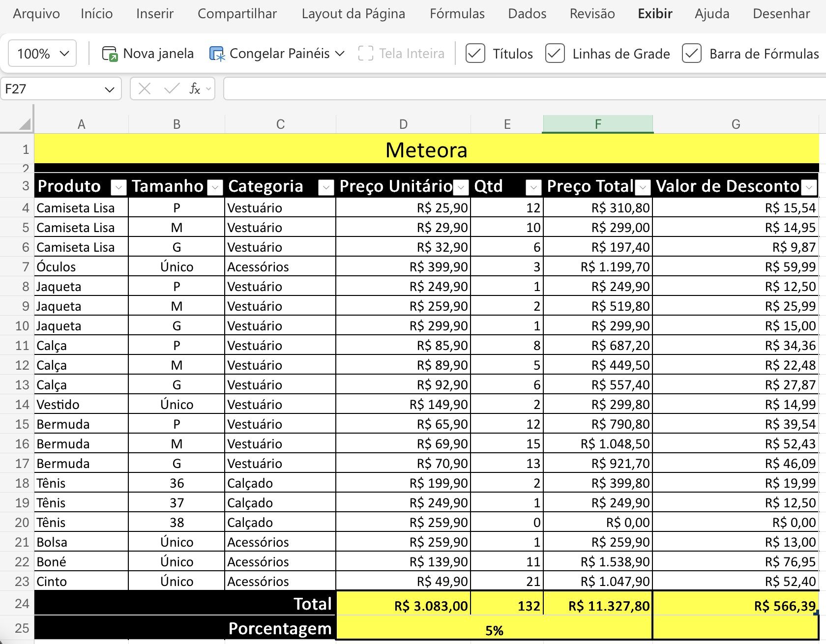This screenshot has width=826, height=644.
Task: Toggle the Barra de Fórmulas checkbox
Action: (x=692, y=54)
